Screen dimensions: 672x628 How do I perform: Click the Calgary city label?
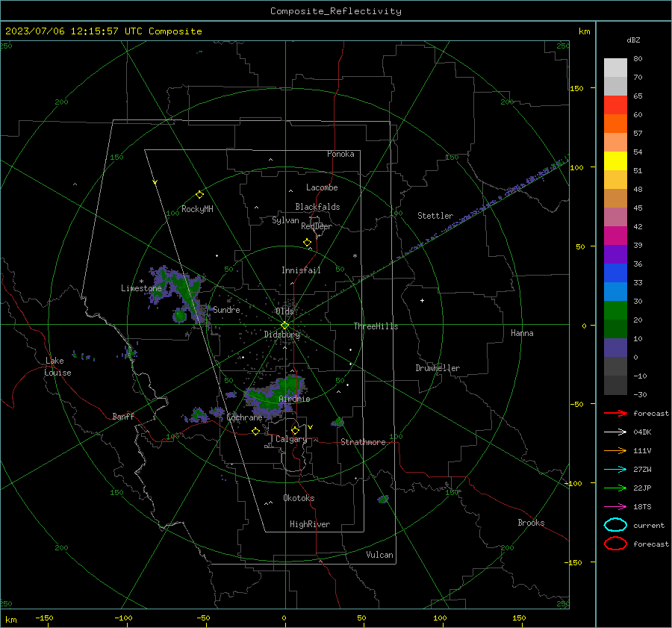pos(291,439)
